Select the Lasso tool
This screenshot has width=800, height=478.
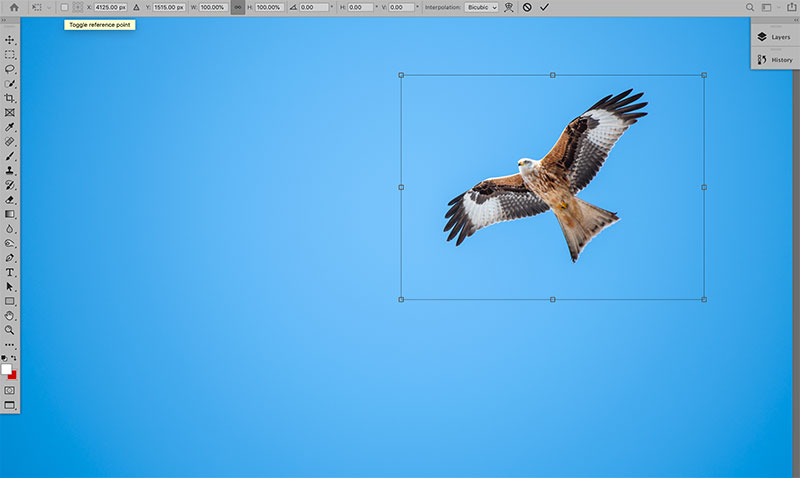(x=10, y=69)
